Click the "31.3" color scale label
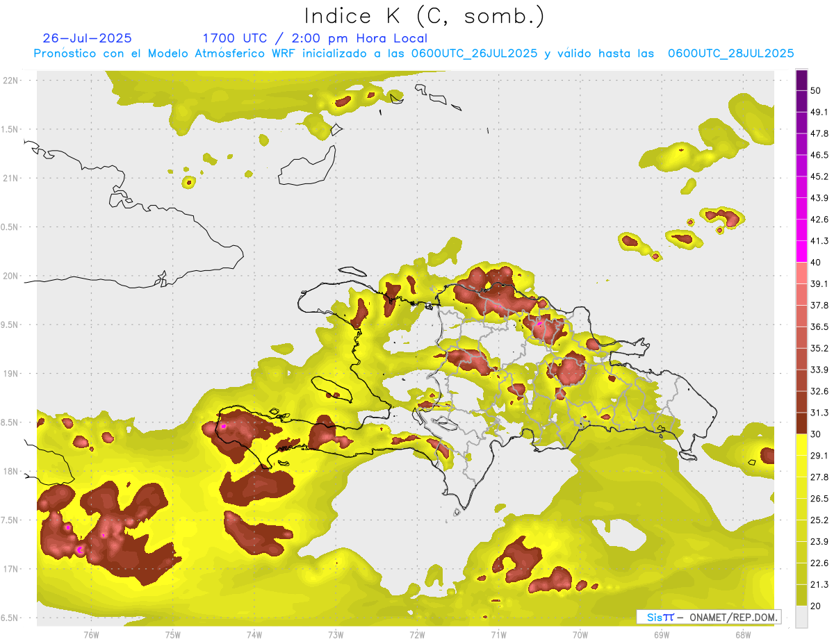 (819, 413)
